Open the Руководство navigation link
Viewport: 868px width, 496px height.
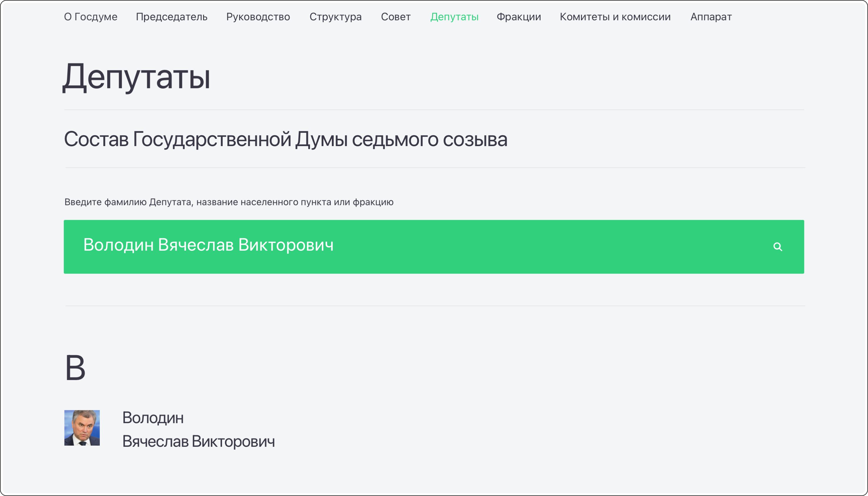click(258, 17)
